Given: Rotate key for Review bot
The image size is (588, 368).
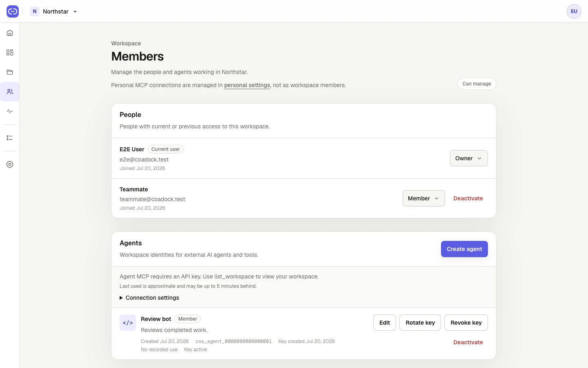Looking at the screenshot, I should [420, 323].
